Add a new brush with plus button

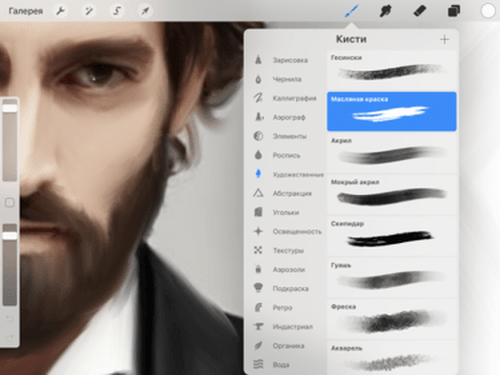444,39
